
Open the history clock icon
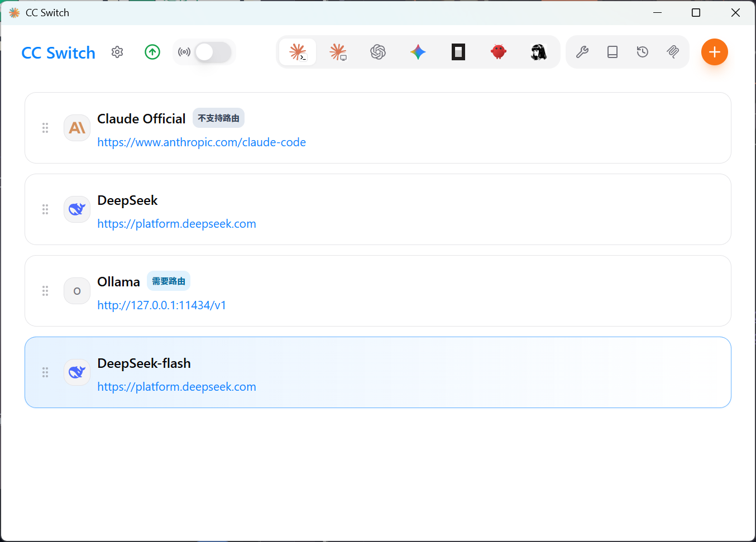click(643, 52)
